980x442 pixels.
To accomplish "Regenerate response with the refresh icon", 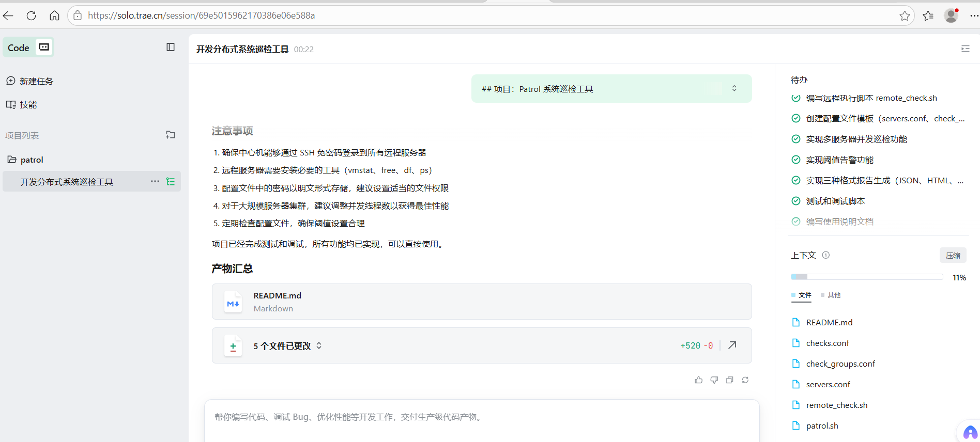I will tap(745, 380).
